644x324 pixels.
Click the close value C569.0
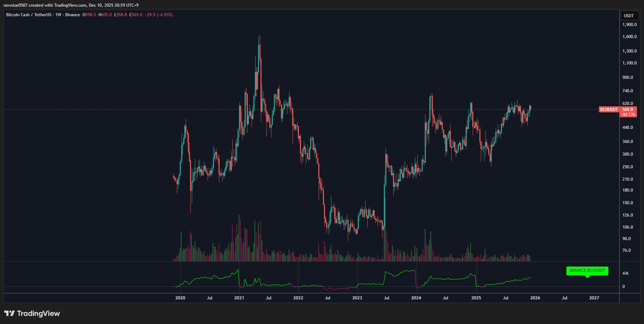coord(136,15)
